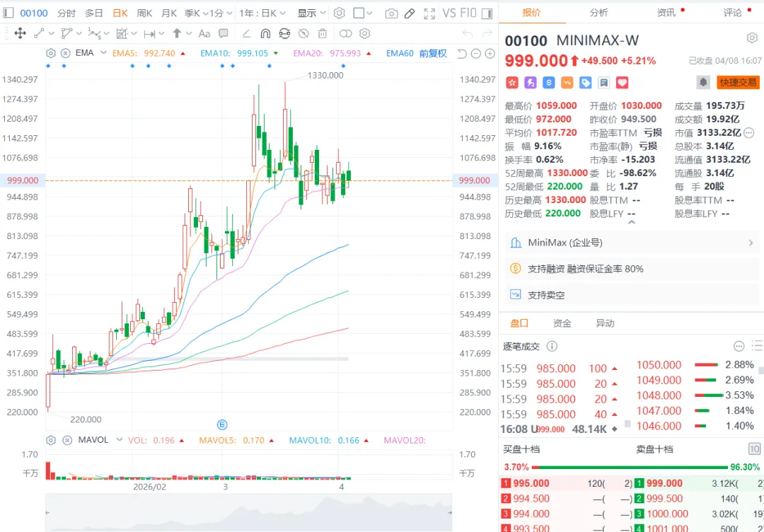Select the Aa text annotation tool
Screen dimensions: 764x532
(204, 34)
